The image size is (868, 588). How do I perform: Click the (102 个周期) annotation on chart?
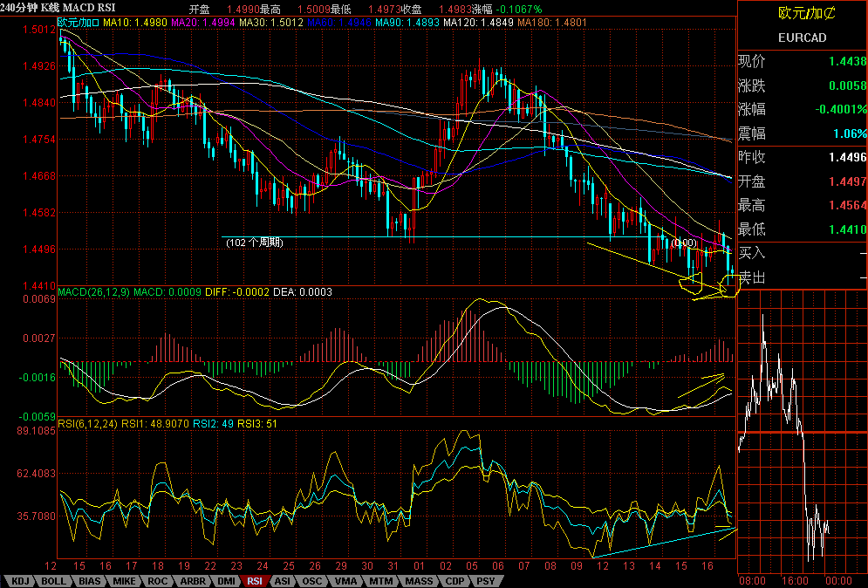[255, 243]
